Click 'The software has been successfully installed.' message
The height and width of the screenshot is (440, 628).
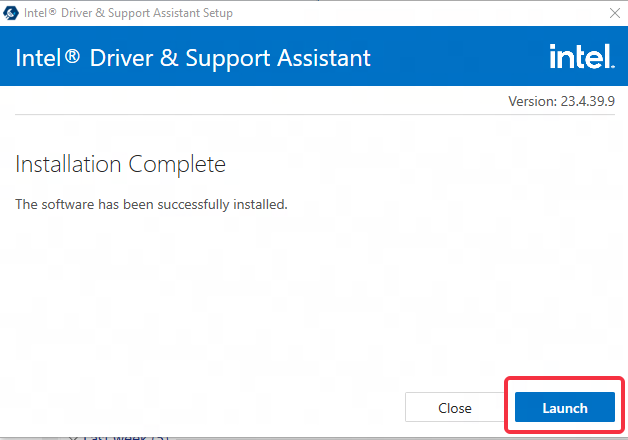tap(151, 204)
